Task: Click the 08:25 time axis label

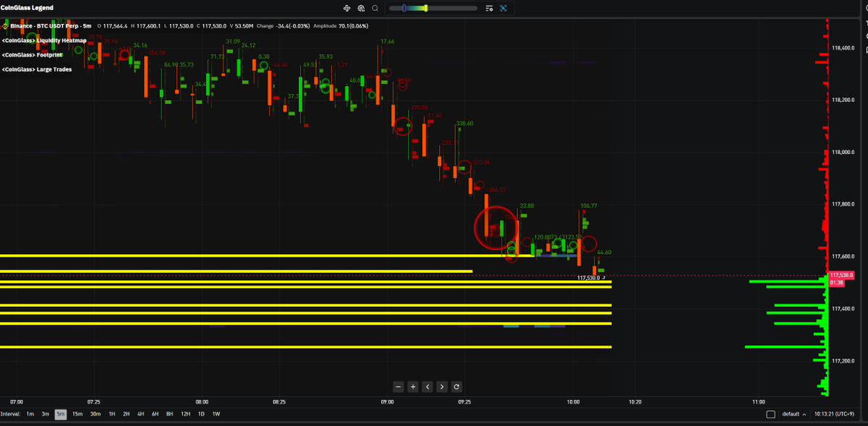Action: (279, 401)
